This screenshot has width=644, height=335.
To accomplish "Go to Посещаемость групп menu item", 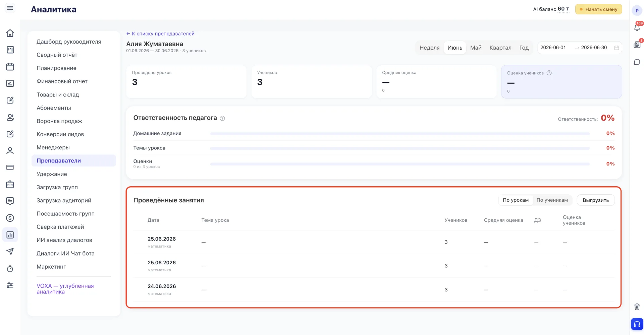I will click(66, 214).
